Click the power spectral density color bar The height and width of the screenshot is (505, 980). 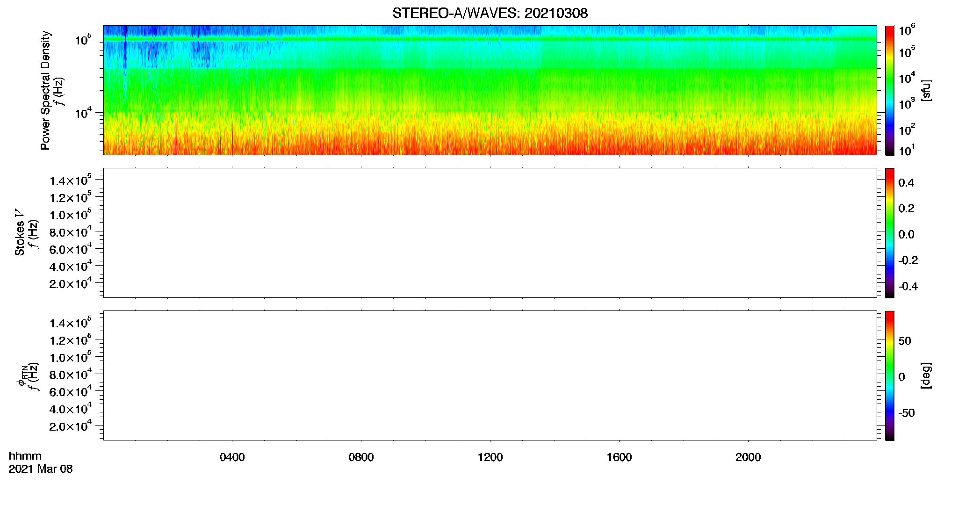[x=890, y=90]
